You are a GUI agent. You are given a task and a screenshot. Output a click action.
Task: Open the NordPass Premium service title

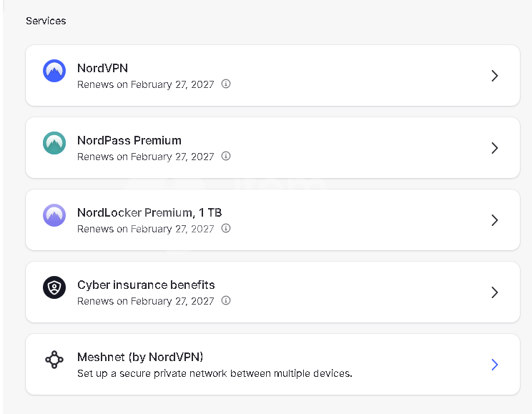(129, 140)
